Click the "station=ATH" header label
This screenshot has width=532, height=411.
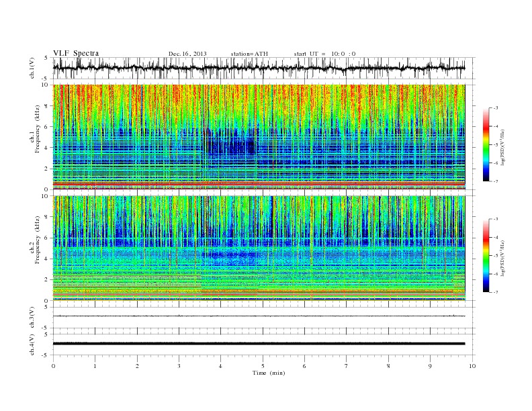tap(249, 54)
